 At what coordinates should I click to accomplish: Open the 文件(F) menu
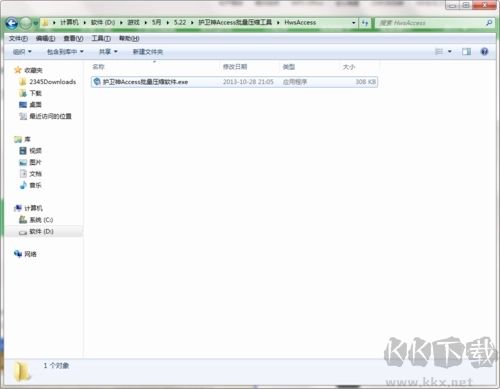(18, 38)
